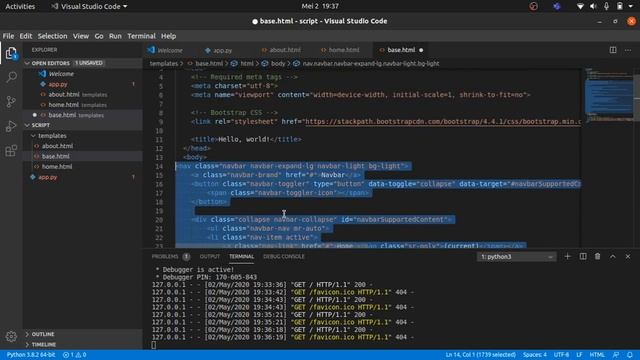Maximize the panel with the chevron-up icon
The height and width of the screenshot is (360, 640).
[613, 256]
